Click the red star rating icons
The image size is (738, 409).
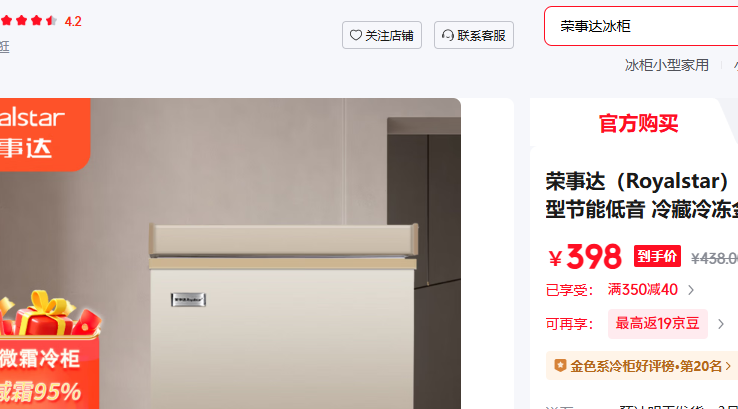pyautogui.click(x=29, y=21)
